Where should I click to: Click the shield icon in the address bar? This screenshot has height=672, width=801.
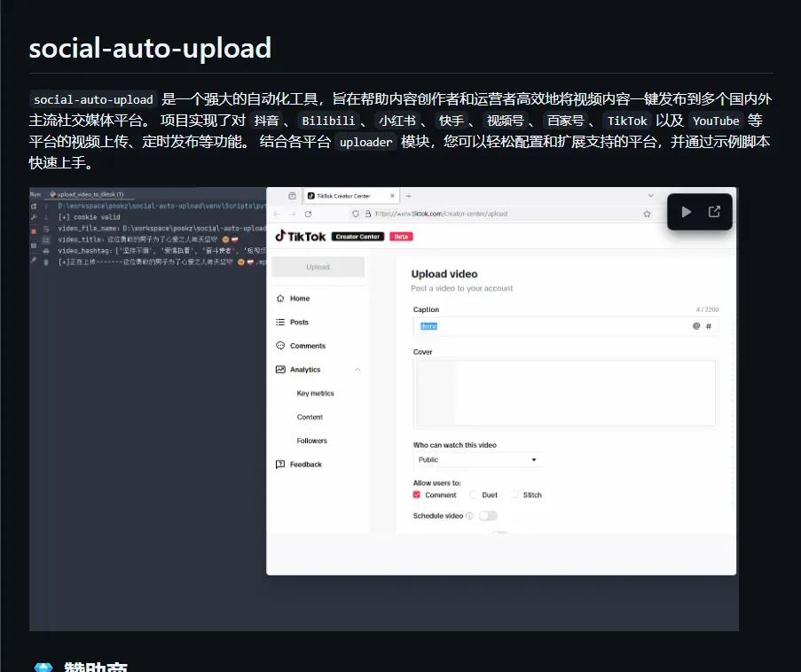point(356,214)
